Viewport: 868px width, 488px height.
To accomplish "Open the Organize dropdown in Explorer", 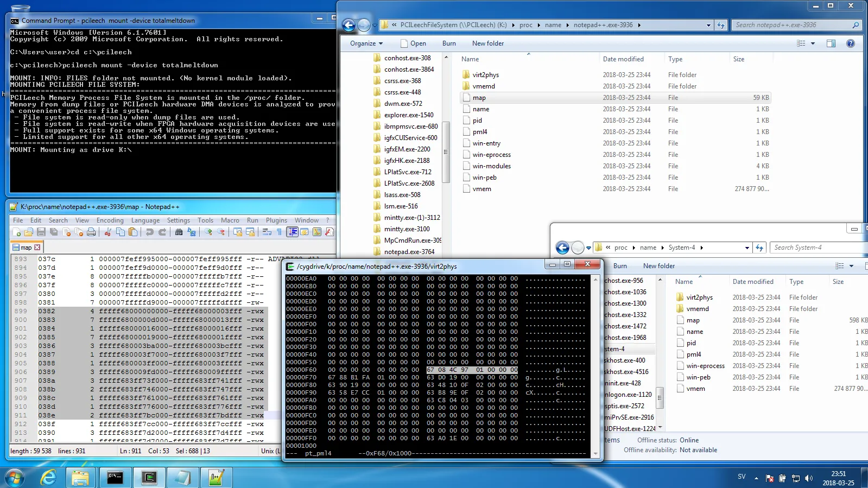I will 366,43.
